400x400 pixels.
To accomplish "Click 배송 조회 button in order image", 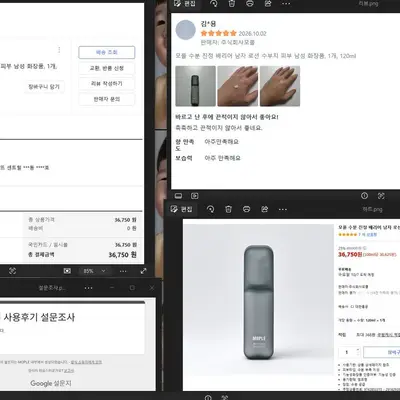I will tap(107, 52).
